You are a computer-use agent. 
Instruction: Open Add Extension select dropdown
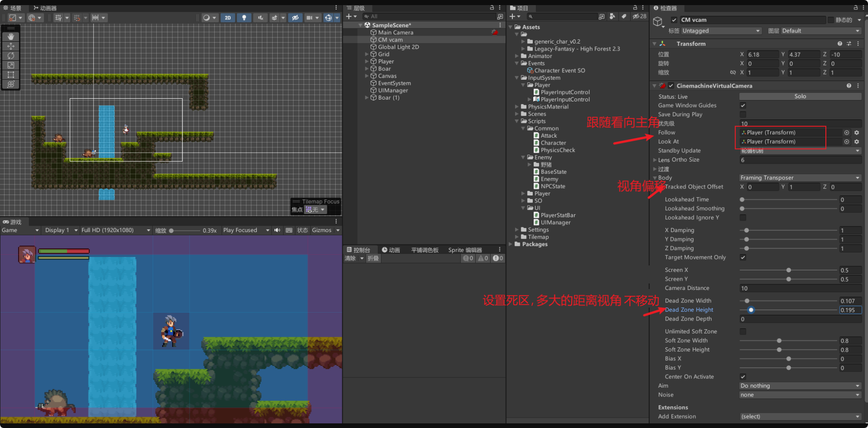(800, 416)
